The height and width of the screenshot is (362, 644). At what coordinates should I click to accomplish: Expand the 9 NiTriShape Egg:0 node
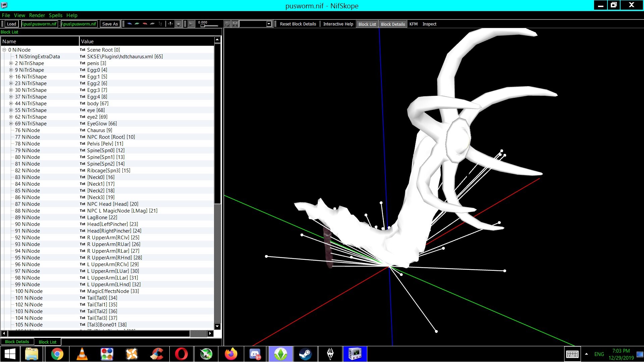(11, 70)
